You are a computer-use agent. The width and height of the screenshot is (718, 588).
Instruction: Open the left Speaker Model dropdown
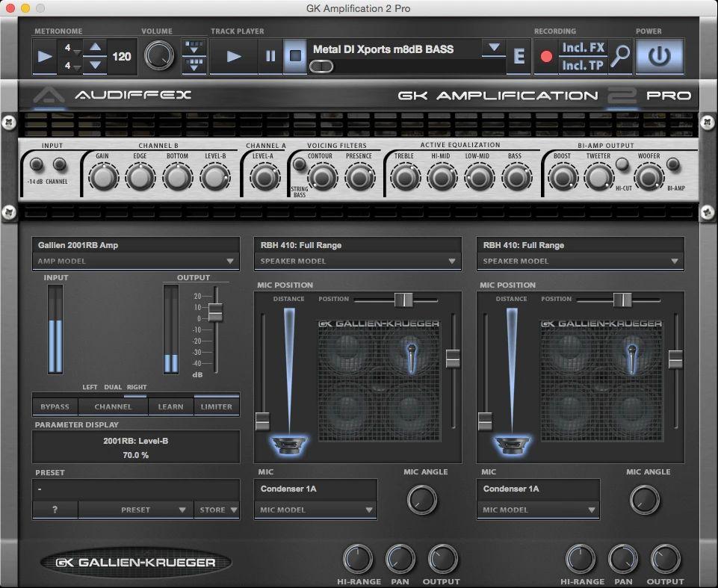(x=358, y=261)
